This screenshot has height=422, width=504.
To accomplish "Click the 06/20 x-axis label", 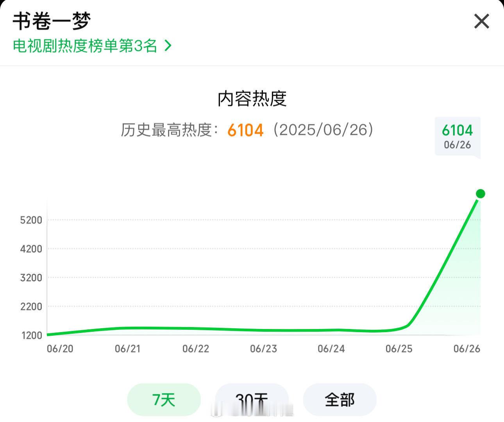I will (60, 349).
